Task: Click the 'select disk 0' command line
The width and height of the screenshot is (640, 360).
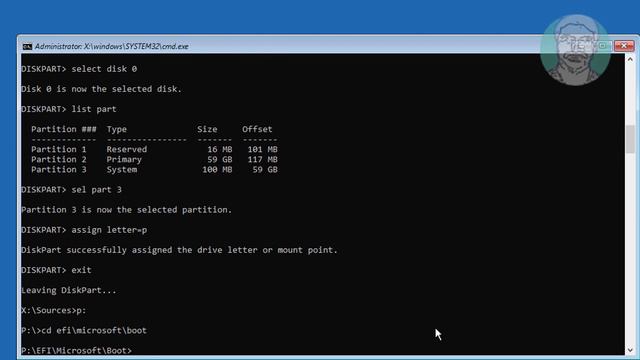Action: (x=79, y=69)
